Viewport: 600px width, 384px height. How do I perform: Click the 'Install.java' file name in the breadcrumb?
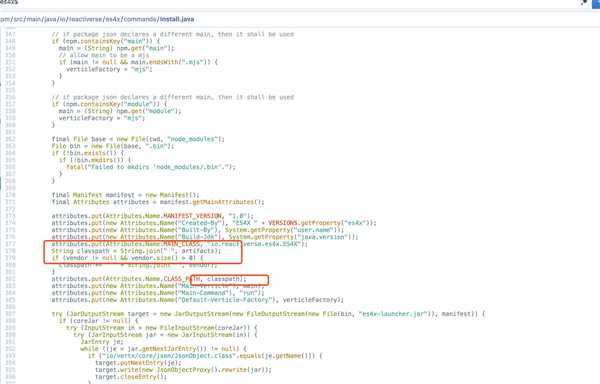coord(177,19)
